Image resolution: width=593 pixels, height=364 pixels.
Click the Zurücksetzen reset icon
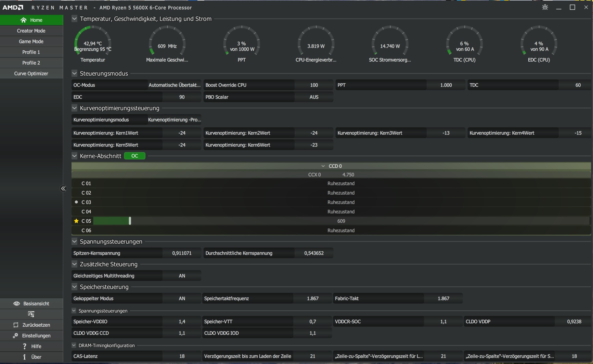point(16,325)
